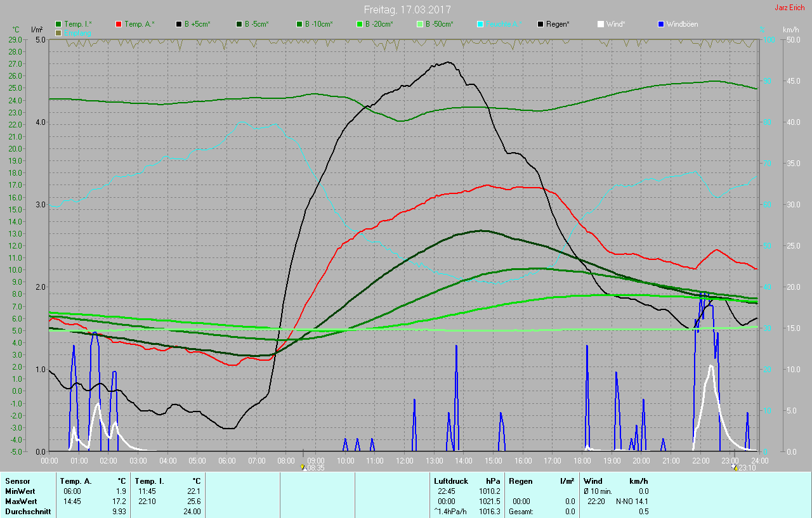This screenshot has height=518, width=812.
Task: Click the swatch next to B -5cm
Action: pyautogui.click(x=239, y=24)
